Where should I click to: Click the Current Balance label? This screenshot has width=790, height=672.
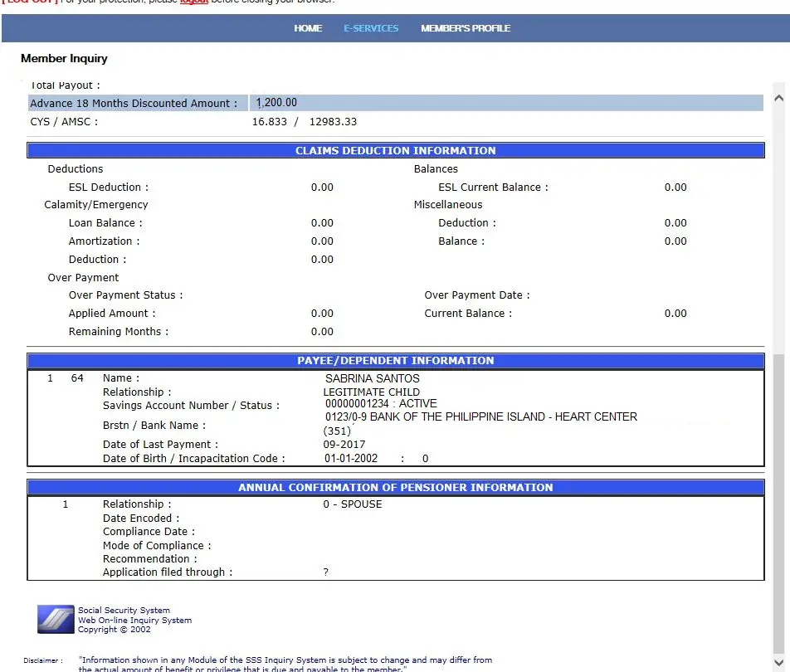pyautogui.click(x=468, y=313)
